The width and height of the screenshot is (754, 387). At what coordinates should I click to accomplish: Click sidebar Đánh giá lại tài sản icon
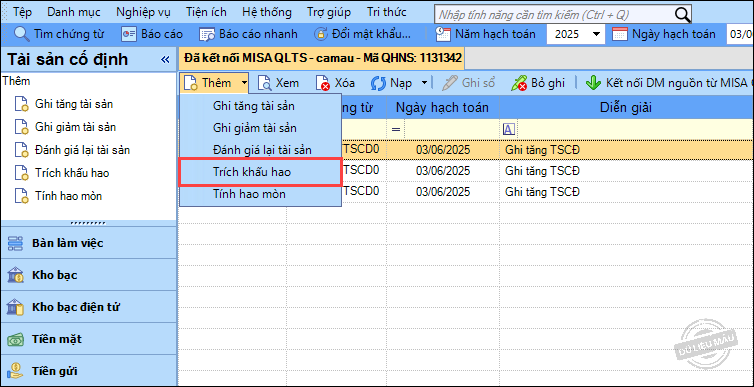coord(21,150)
